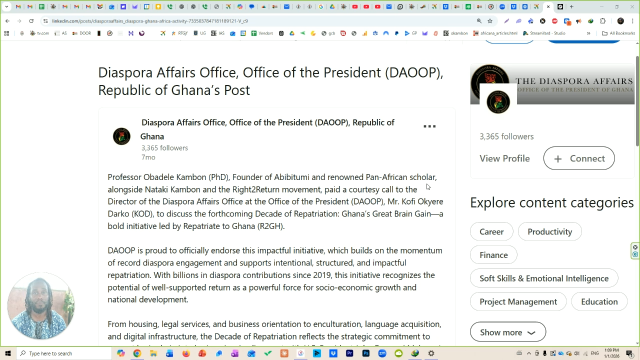Select Soft Skills & Emotional Intelligence chip
This screenshot has height=360, width=640.
pos(544,278)
